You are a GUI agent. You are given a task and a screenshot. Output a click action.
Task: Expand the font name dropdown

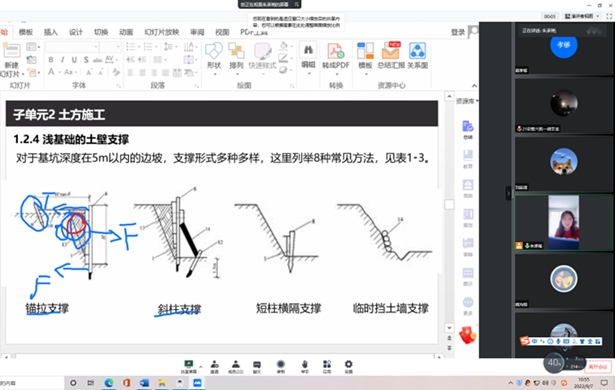(x=96, y=47)
